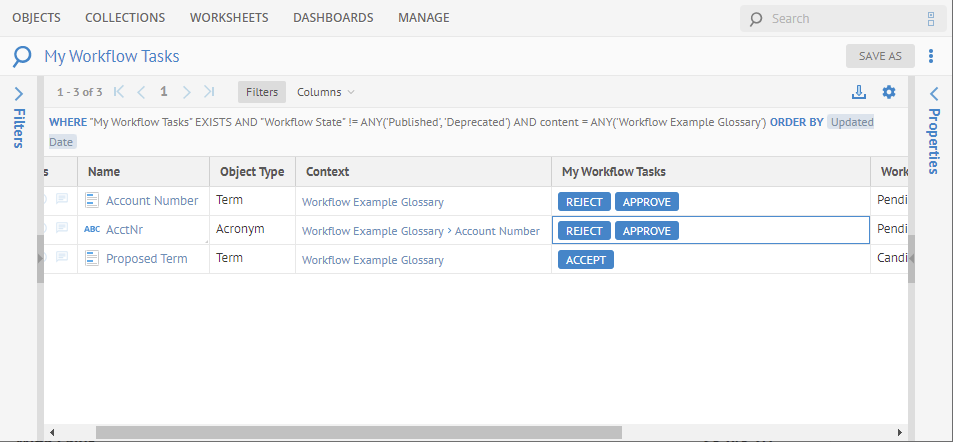
Task: Toggle the Filters button in the toolbar
Action: [x=262, y=92]
